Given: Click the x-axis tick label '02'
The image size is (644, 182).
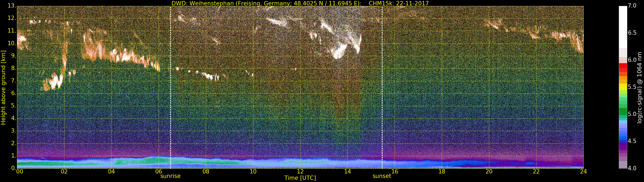Looking at the screenshot, I should [x=64, y=171].
